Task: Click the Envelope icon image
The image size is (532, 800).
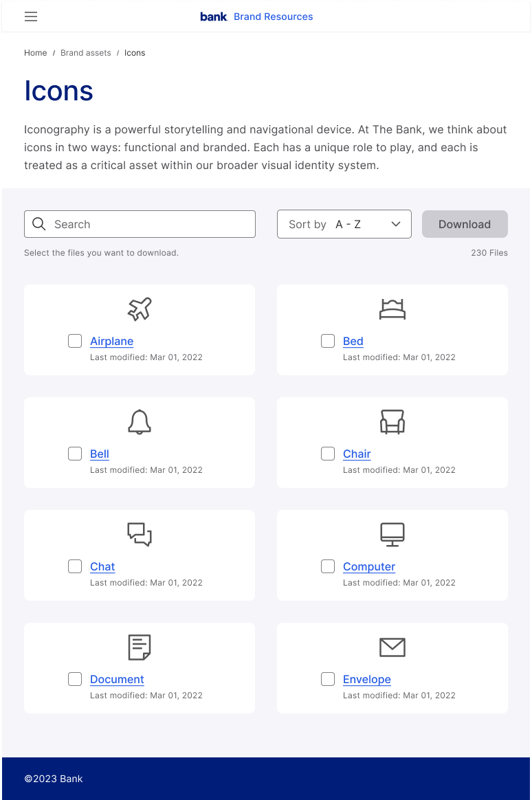Action: tap(392, 647)
